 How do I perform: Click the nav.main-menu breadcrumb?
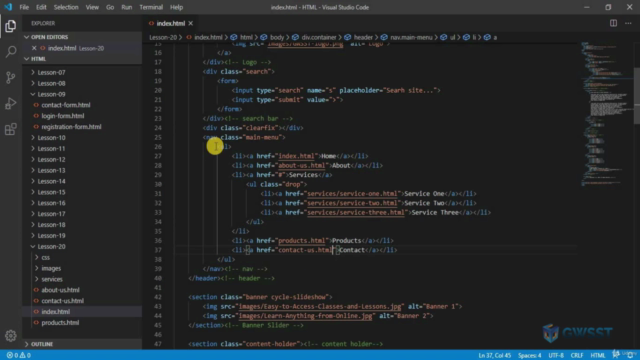click(407, 37)
